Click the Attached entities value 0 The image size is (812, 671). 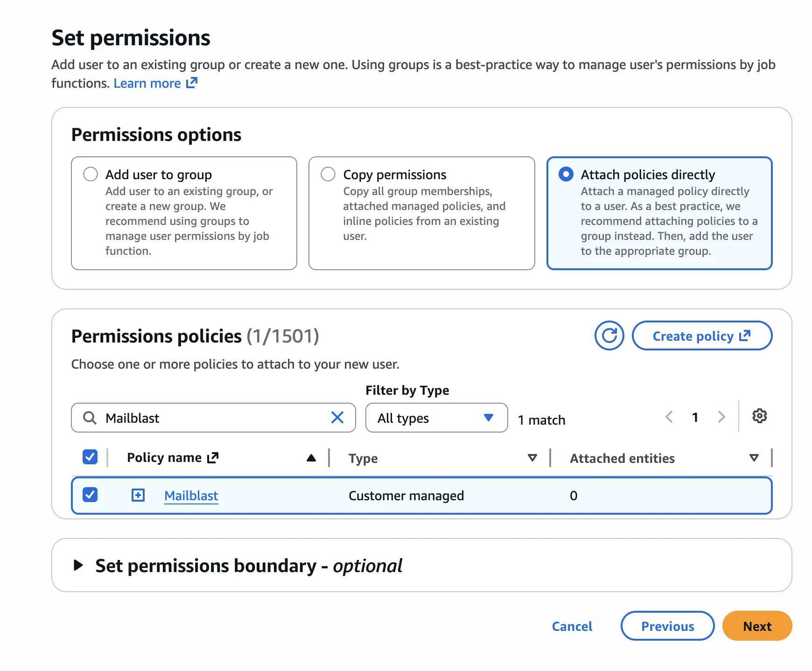[574, 496]
